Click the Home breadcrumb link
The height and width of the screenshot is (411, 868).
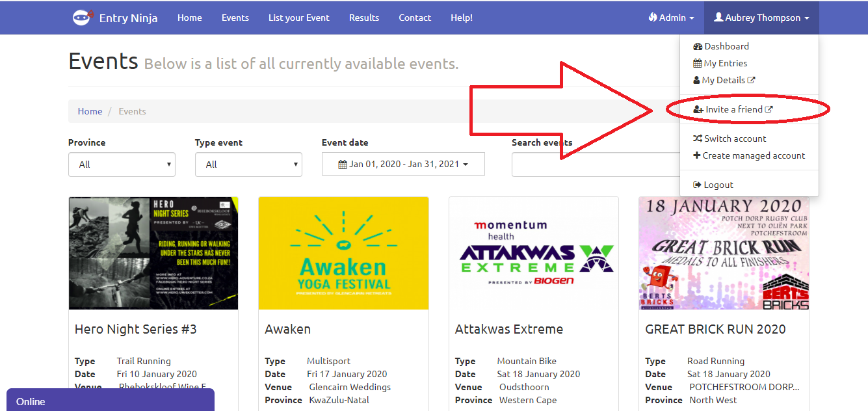(90, 111)
